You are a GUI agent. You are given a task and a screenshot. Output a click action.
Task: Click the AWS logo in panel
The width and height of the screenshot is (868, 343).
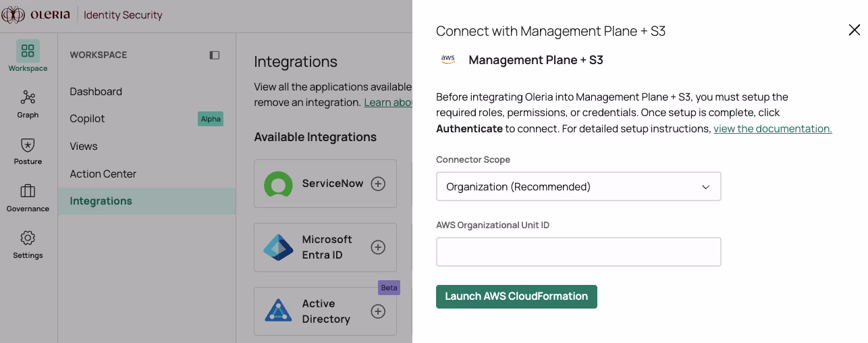coord(448,59)
